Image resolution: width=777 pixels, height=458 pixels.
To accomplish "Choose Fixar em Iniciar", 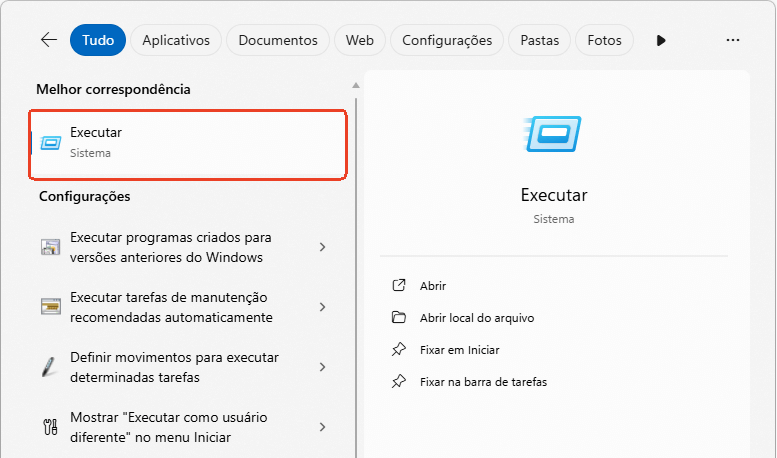I will point(459,350).
